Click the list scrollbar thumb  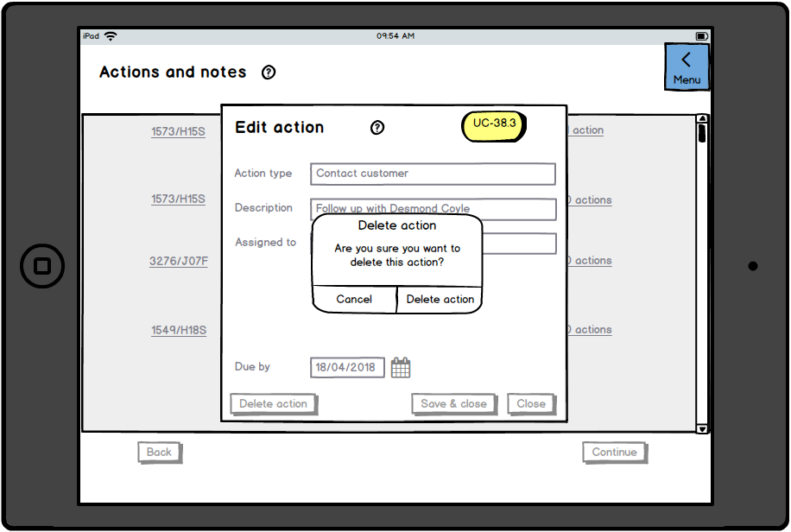(x=702, y=134)
